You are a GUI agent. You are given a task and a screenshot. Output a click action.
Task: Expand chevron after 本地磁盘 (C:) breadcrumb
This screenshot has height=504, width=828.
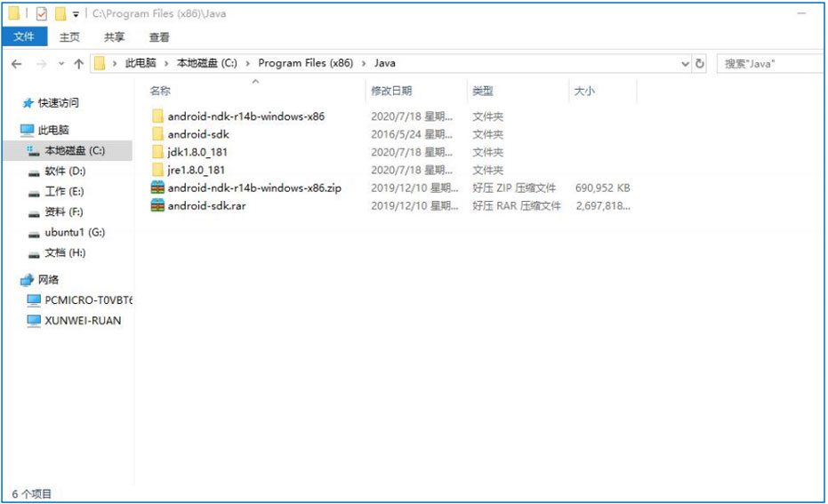coord(247,63)
